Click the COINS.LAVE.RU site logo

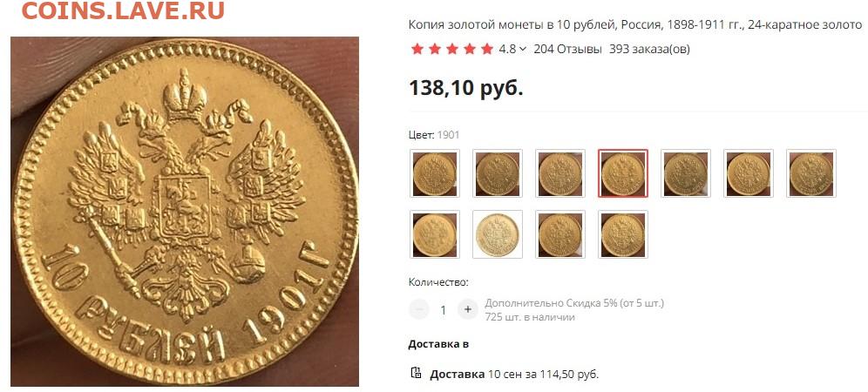[123, 10]
